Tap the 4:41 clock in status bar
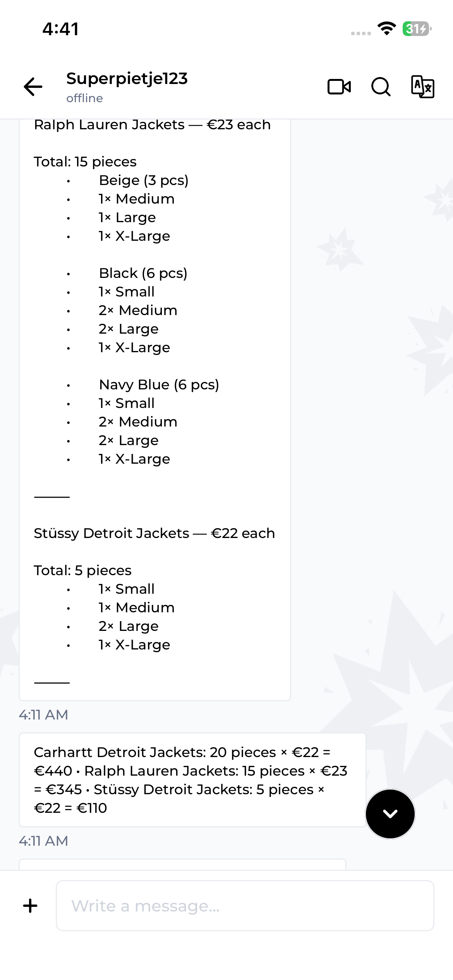This screenshot has width=453, height=980. (x=60, y=29)
